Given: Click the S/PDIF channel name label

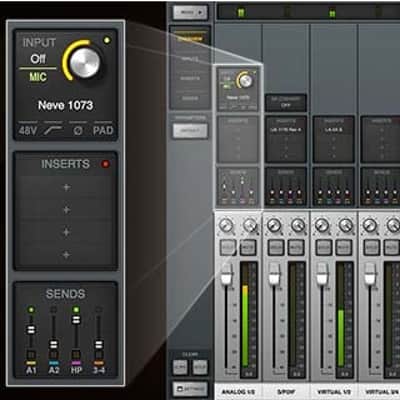Looking at the screenshot, I should (x=286, y=392).
